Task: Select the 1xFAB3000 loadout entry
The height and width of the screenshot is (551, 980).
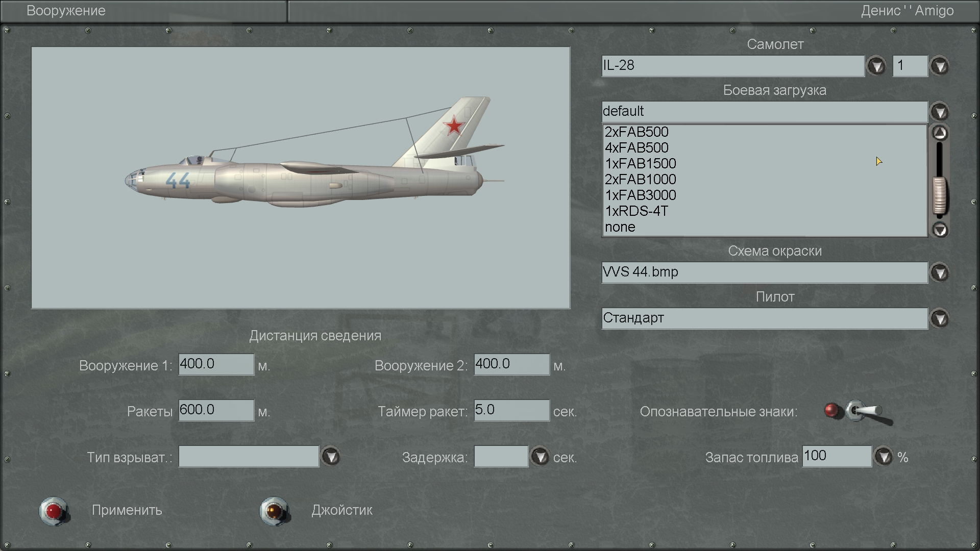Action: pos(640,195)
